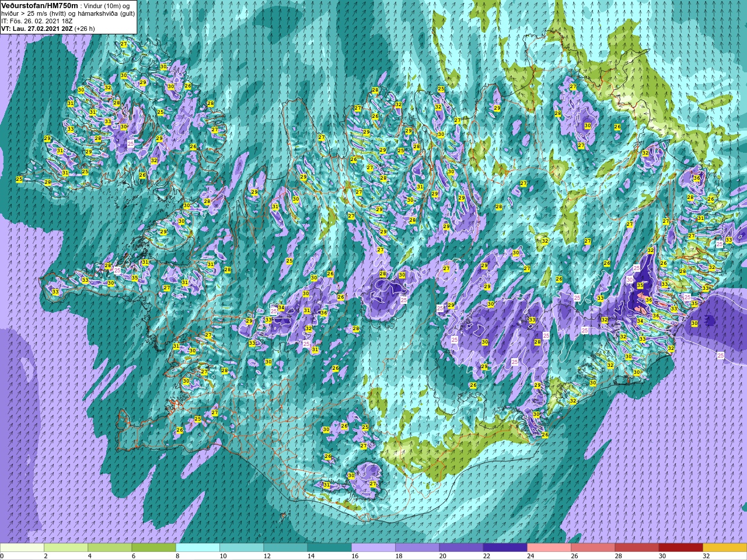Click the 'hviður > 25 m/s (hvítt)' description line
This screenshot has height=560, width=747.
point(68,13)
